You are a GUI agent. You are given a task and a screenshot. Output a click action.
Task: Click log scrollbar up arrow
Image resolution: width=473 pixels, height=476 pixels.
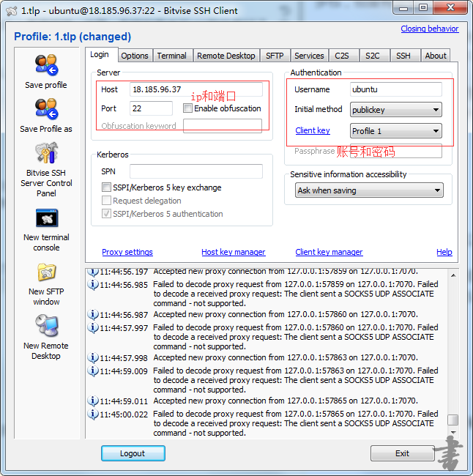pyautogui.click(x=453, y=275)
